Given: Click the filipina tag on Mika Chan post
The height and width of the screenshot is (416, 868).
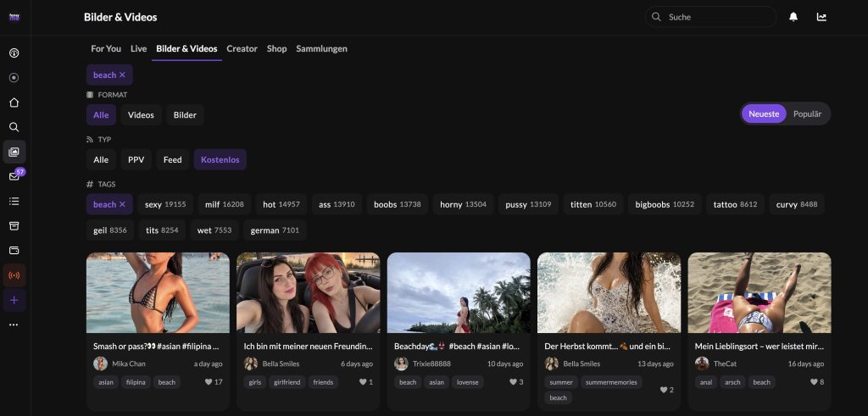Looking at the screenshot, I should coord(136,382).
